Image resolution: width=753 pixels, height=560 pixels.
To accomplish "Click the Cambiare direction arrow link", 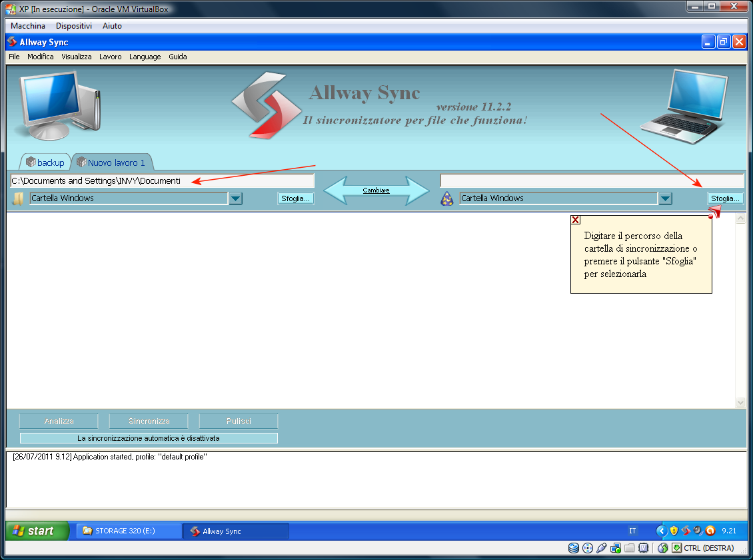I will tap(376, 190).
